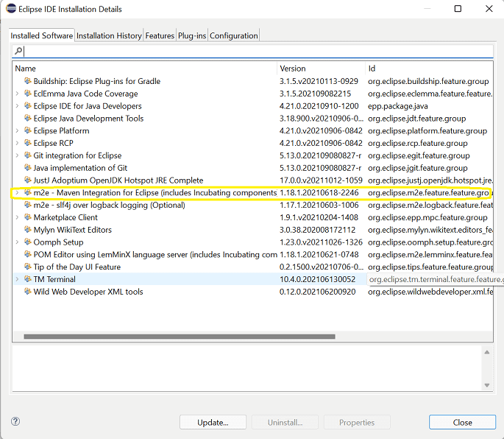Open the Plug-ins tab

(192, 35)
